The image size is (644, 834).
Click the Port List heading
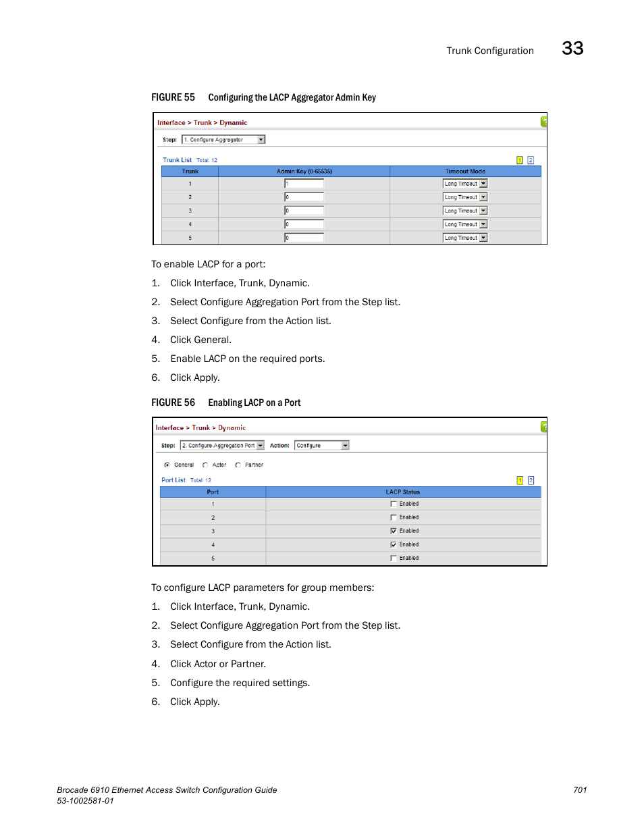173,480
